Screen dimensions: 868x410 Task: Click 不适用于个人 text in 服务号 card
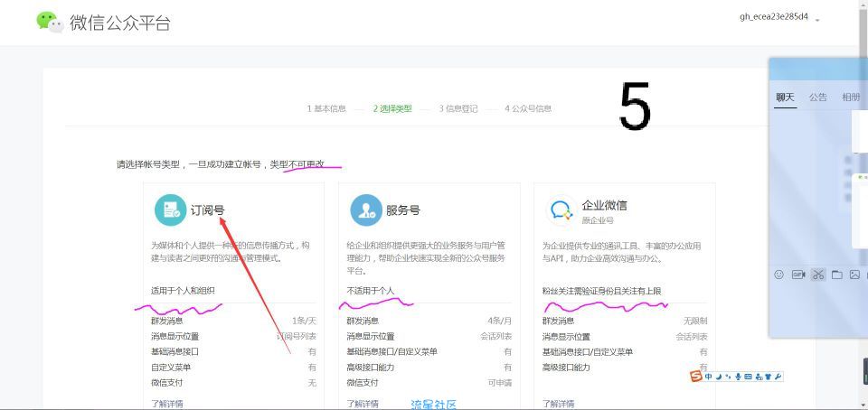371,291
